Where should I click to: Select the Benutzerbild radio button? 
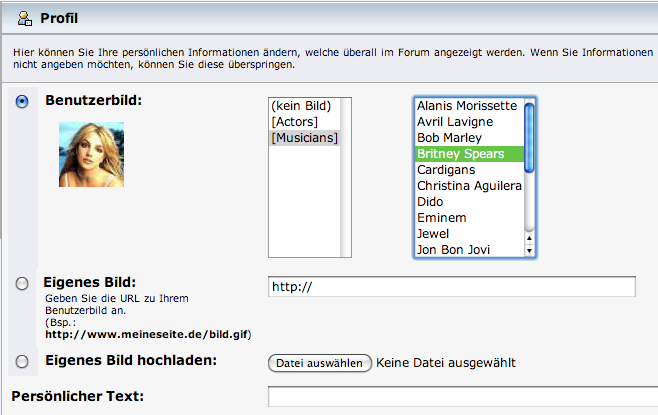point(22,102)
